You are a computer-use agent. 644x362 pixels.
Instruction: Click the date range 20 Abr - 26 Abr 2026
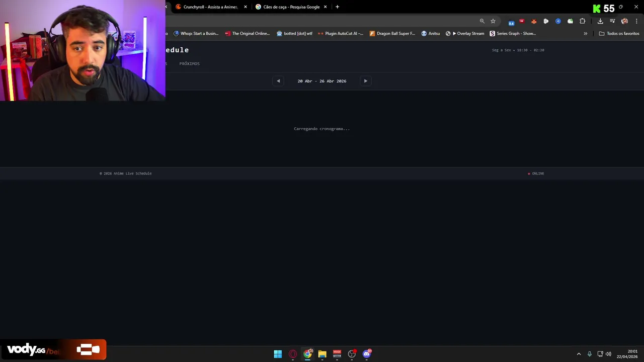point(322,81)
